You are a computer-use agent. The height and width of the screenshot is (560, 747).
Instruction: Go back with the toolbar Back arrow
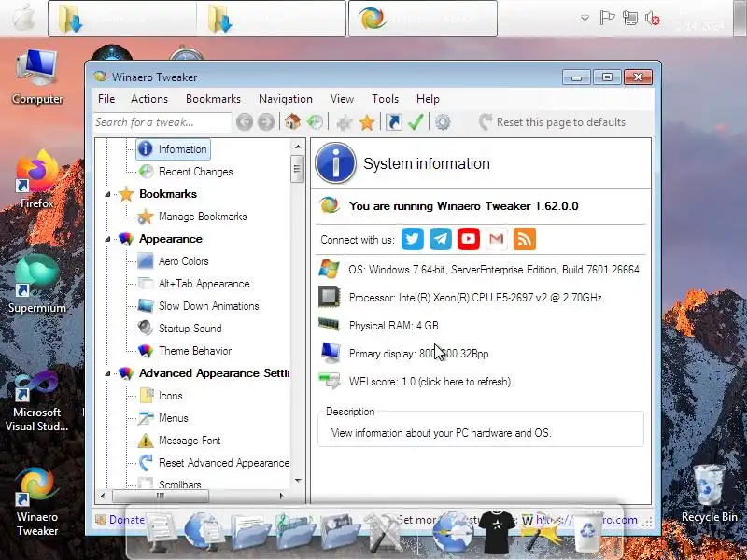click(245, 122)
